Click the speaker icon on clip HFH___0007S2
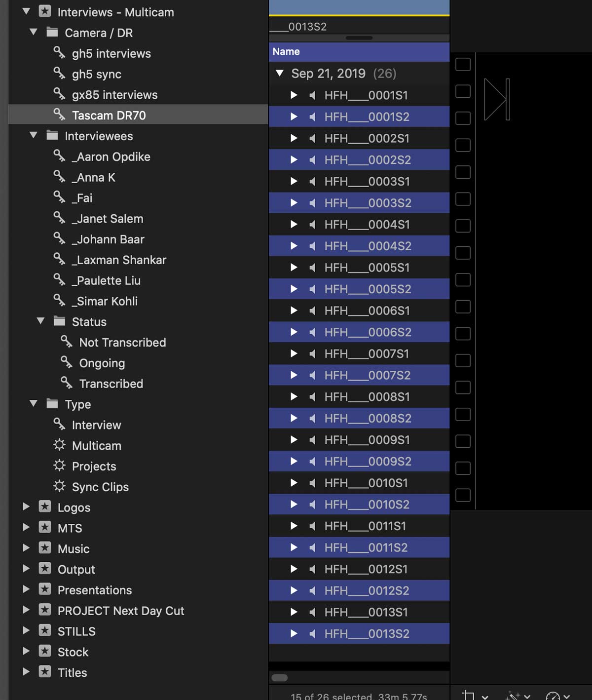 (x=312, y=375)
